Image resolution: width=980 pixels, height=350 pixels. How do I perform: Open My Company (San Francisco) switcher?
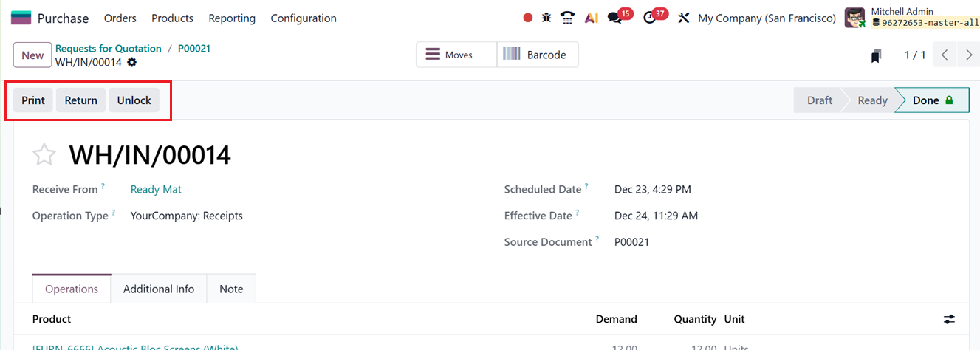[767, 18]
